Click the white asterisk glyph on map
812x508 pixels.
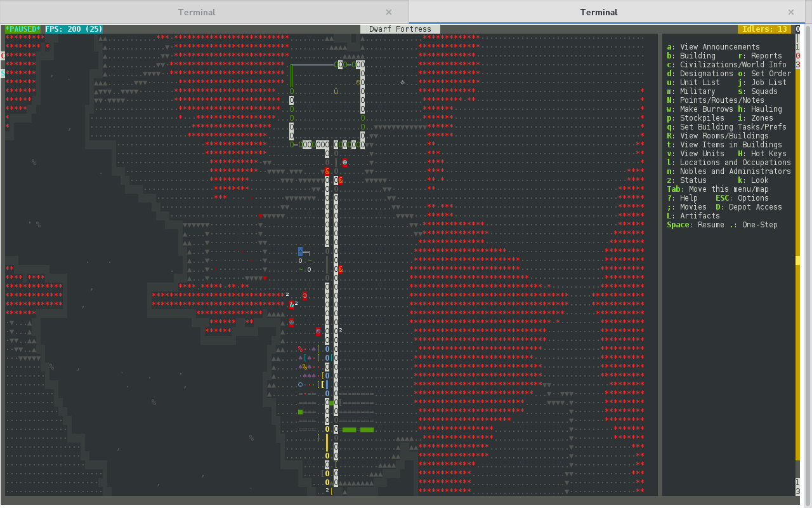tap(402, 83)
